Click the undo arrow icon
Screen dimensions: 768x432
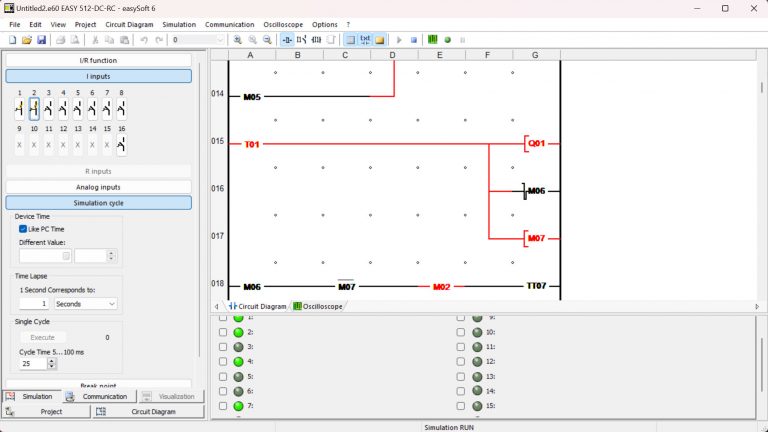pyautogui.click(x=145, y=40)
